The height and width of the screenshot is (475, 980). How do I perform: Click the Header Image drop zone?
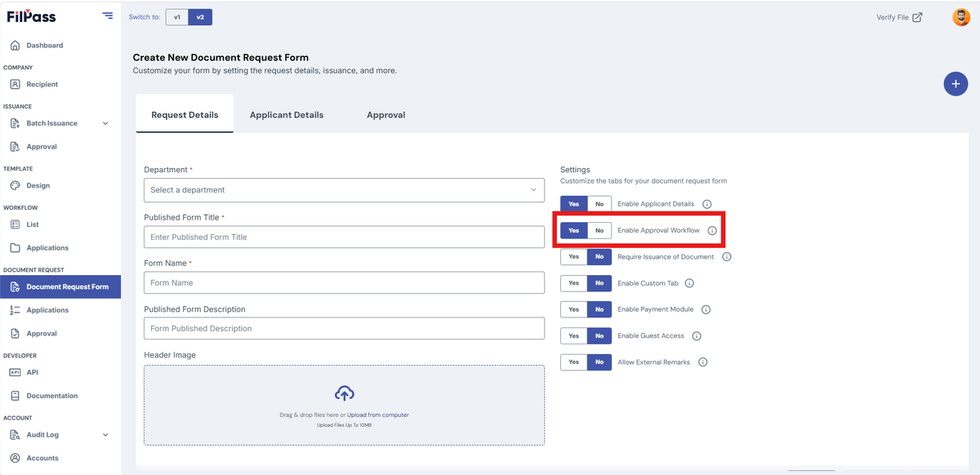[344, 405]
